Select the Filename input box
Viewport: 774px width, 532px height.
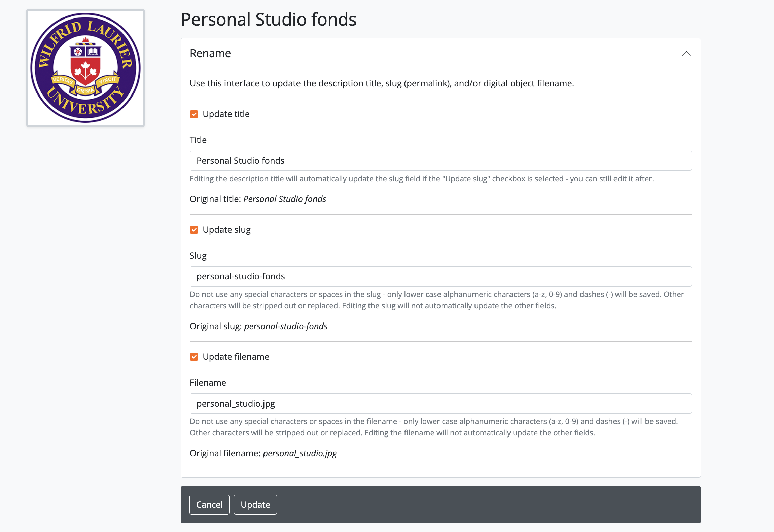coord(441,404)
